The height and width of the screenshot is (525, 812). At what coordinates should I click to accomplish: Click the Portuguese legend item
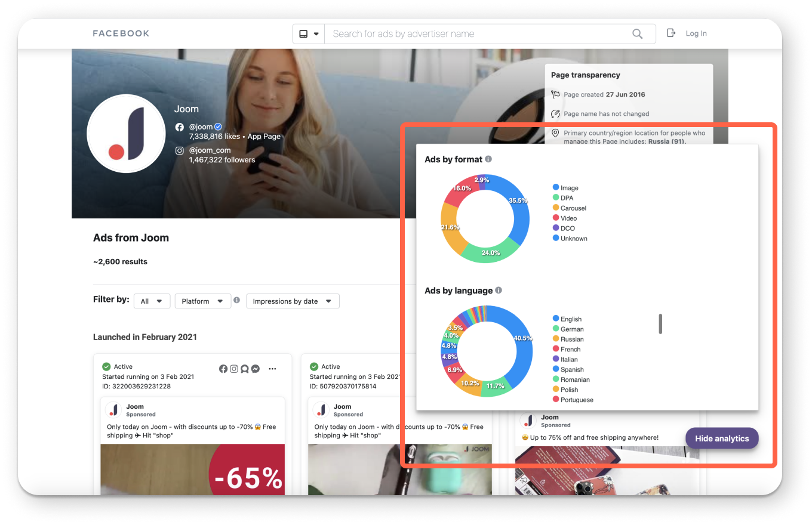[573, 400]
